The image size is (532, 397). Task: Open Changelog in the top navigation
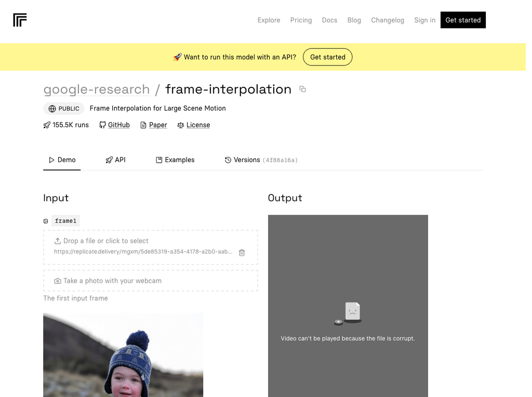[388, 20]
